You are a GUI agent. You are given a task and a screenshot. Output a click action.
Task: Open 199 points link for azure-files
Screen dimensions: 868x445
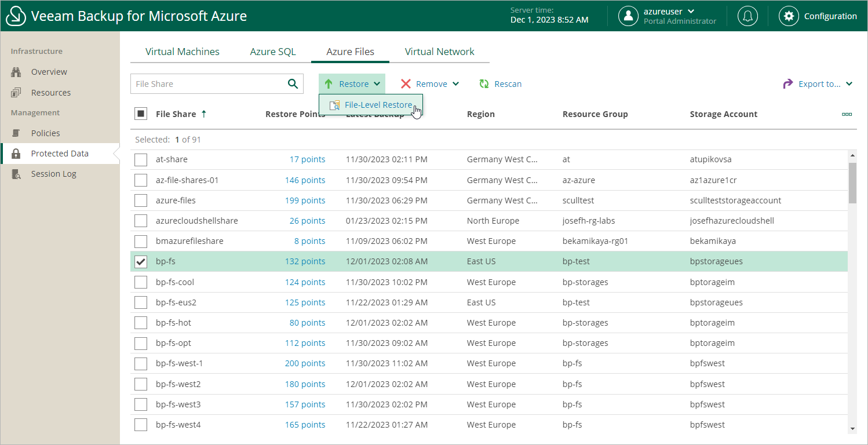pos(305,200)
